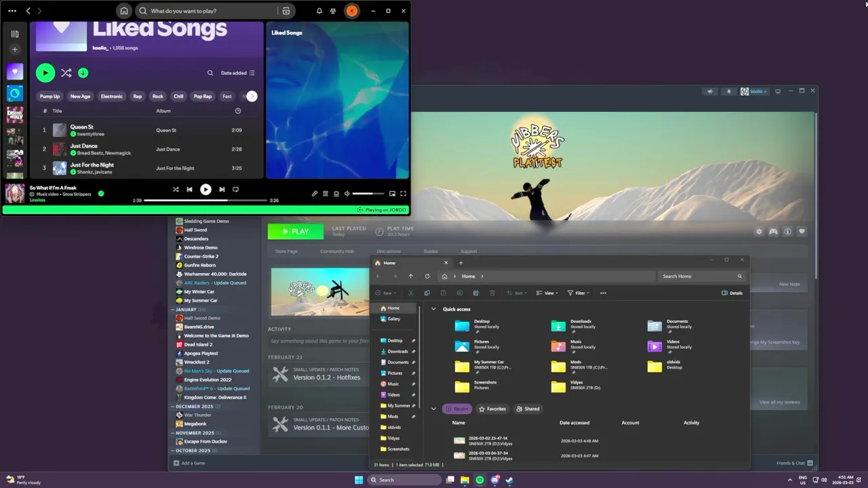Click Copy icon in File Explorer toolbar
The width and height of the screenshot is (868, 488).
coord(427,293)
